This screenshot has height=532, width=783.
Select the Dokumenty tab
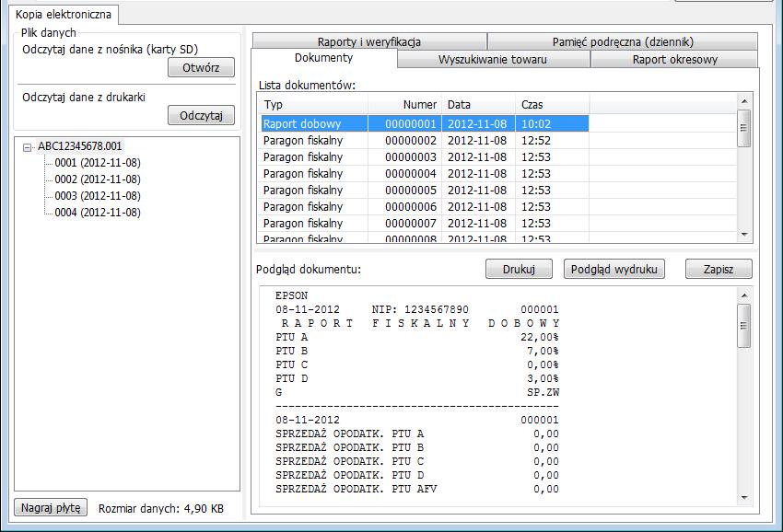click(x=323, y=58)
